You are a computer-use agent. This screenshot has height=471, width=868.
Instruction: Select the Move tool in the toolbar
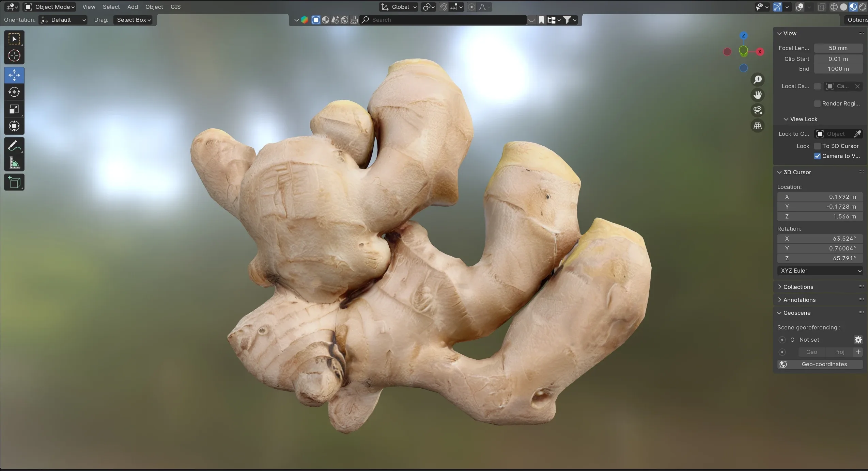[x=14, y=75]
